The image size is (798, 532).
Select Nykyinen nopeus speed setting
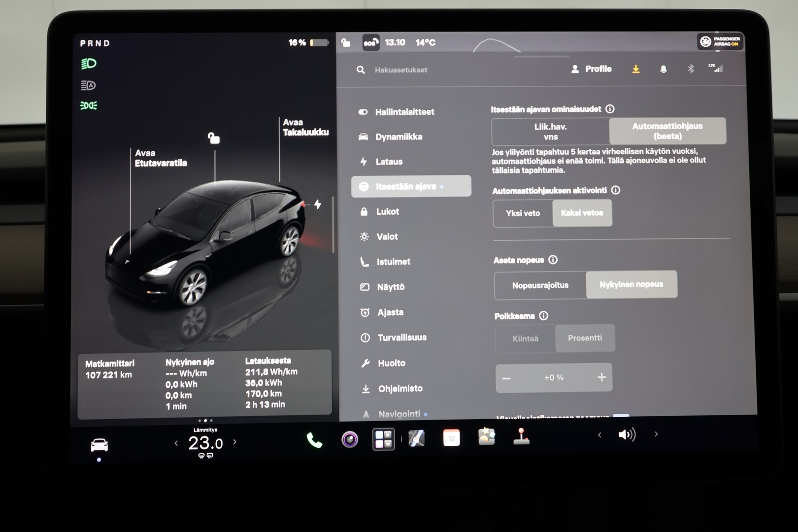click(632, 284)
